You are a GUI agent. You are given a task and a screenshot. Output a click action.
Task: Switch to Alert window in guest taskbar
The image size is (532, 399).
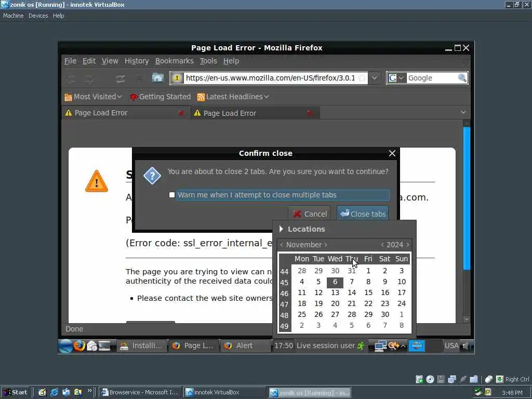[x=246, y=345]
